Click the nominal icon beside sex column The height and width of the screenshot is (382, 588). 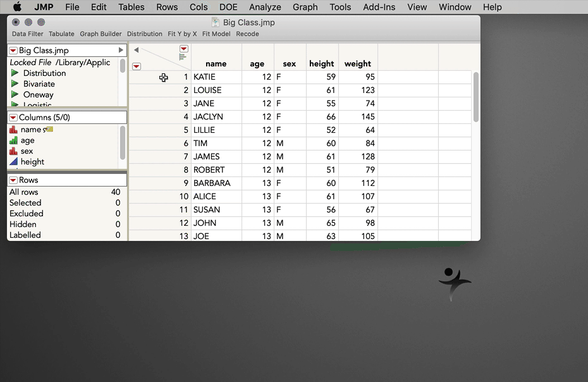13,151
